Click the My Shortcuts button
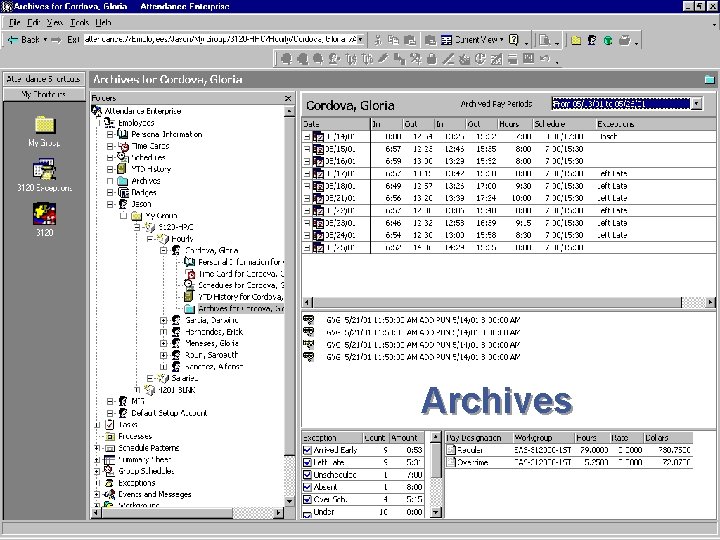This screenshot has height=540, width=720. click(x=44, y=94)
